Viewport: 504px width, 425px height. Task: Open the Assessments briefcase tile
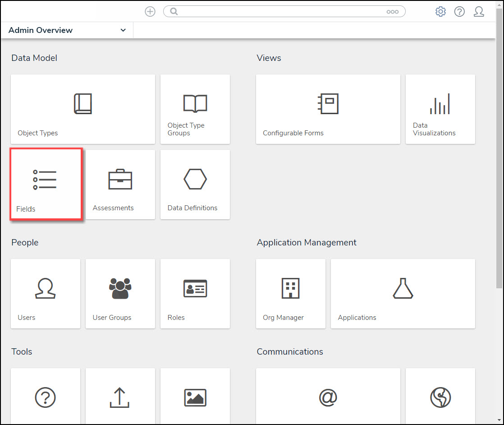(x=120, y=185)
